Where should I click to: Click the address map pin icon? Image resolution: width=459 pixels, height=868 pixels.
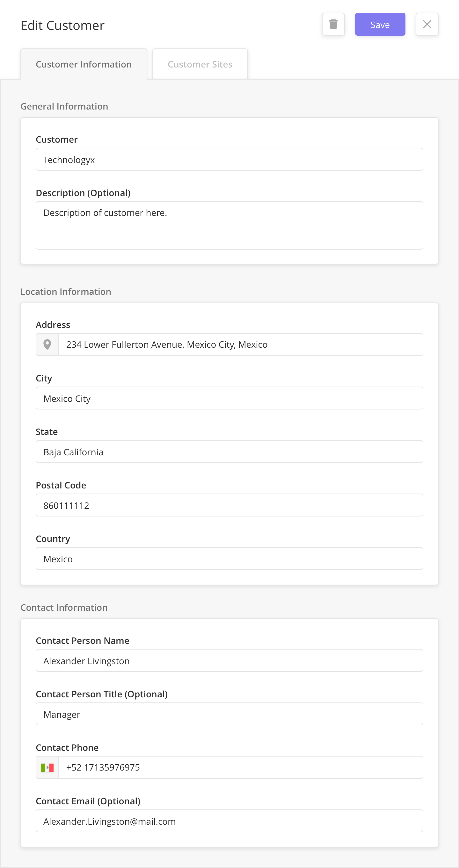click(x=47, y=345)
